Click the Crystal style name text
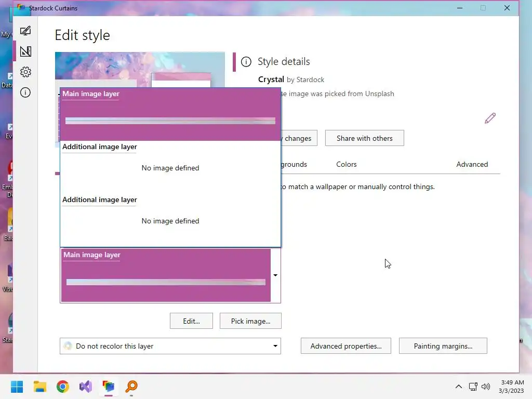Screen dimensions: 532x399 271,79
